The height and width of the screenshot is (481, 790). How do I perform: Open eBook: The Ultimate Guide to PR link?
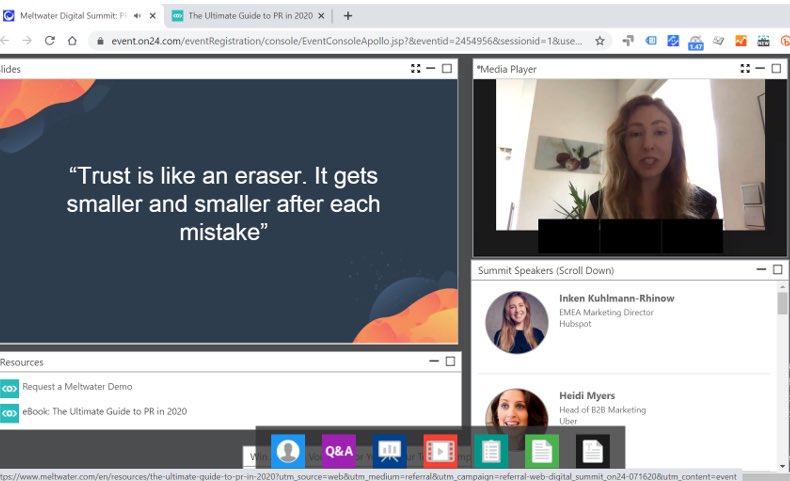pos(104,411)
